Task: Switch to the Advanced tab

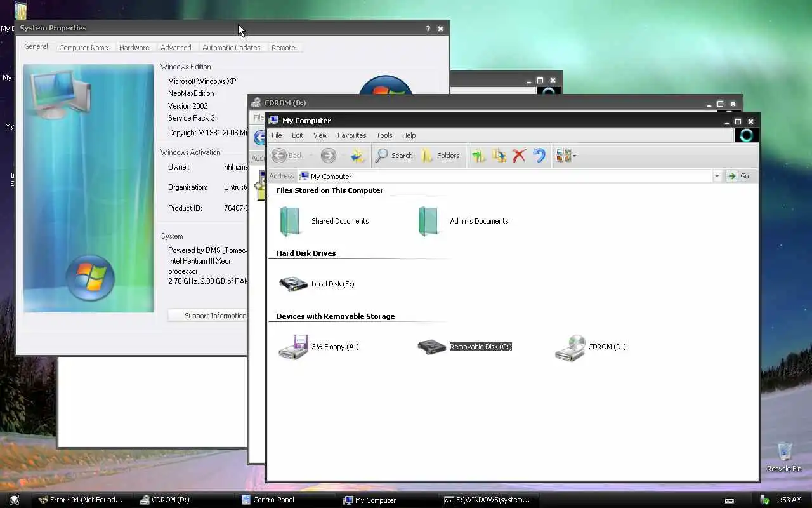Action: coord(176,48)
